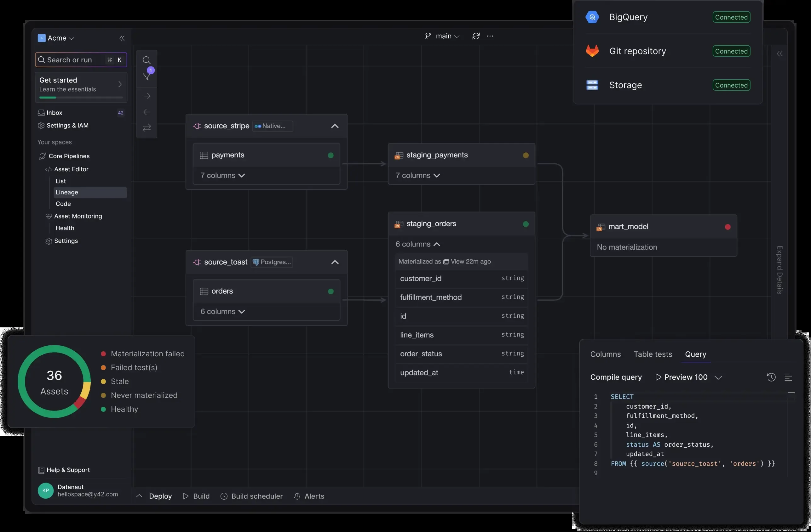This screenshot has width=811, height=532.
Task: Select the Query tab
Action: (x=695, y=354)
